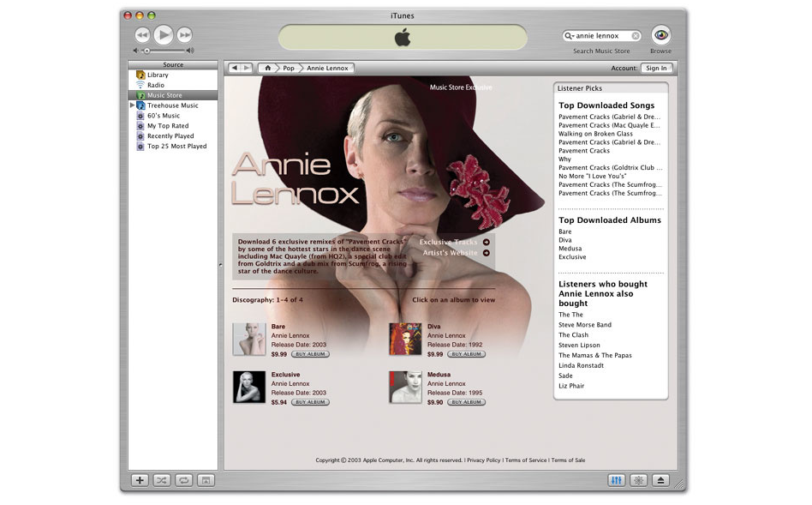Click the Bare album title link
The height and width of the screenshot is (505, 812).
pos(278,327)
